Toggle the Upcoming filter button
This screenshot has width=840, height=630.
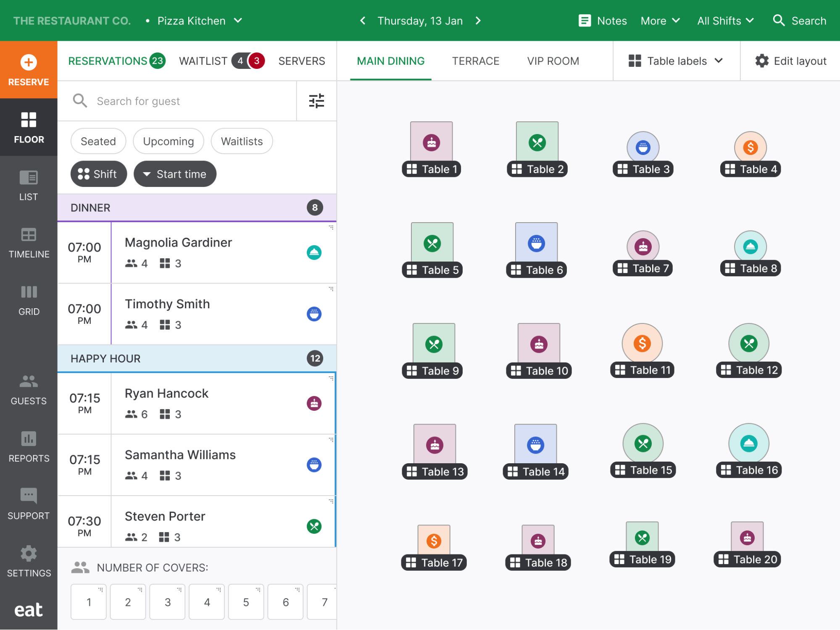tap(168, 141)
